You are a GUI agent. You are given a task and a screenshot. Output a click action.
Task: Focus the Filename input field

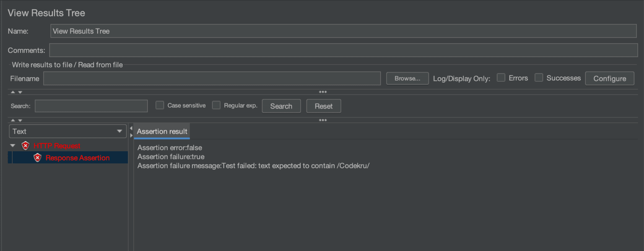coord(212,78)
